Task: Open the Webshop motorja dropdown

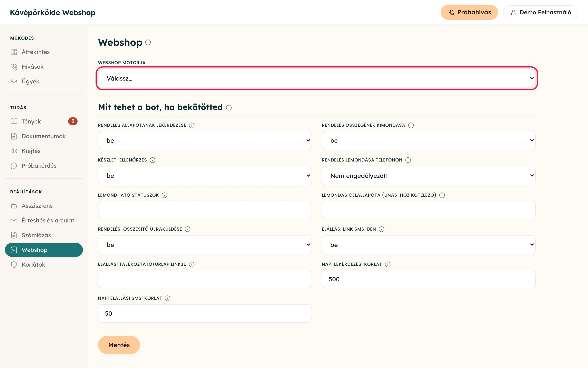Action: coord(317,78)
